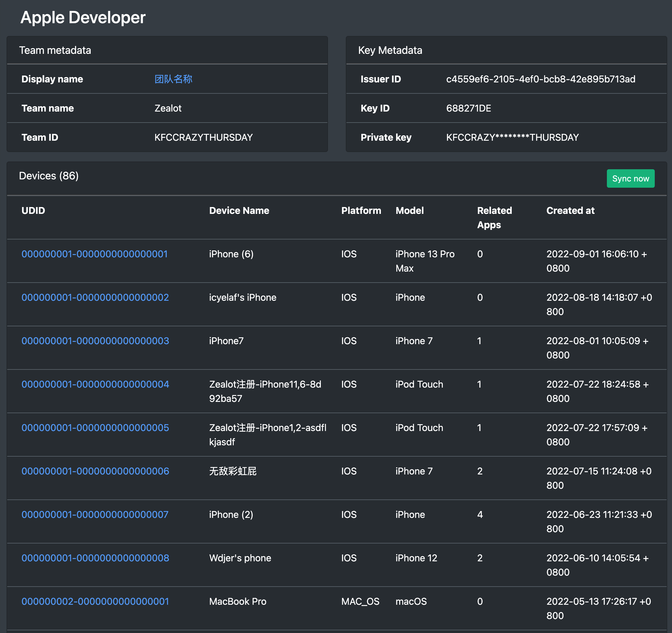The height and width of the screenshot is (633, 672).
Task: Open device UDID 000000001-0000000000000004
Action: click(95, 384)
